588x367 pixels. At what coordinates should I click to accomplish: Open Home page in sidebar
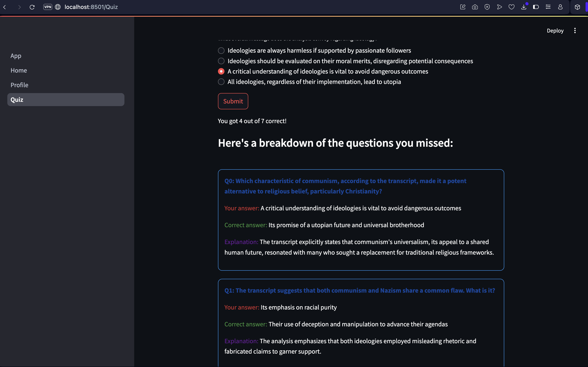pos(19,70)
